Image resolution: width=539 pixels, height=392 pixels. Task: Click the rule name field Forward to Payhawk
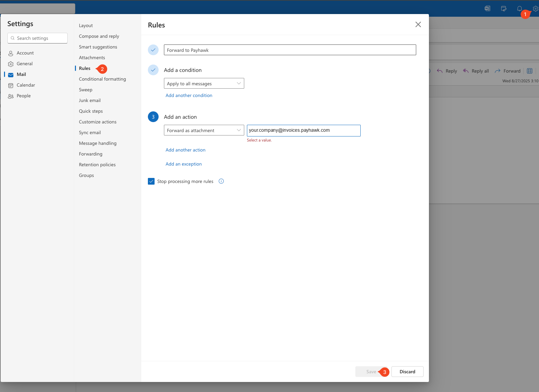coord(290,50)
